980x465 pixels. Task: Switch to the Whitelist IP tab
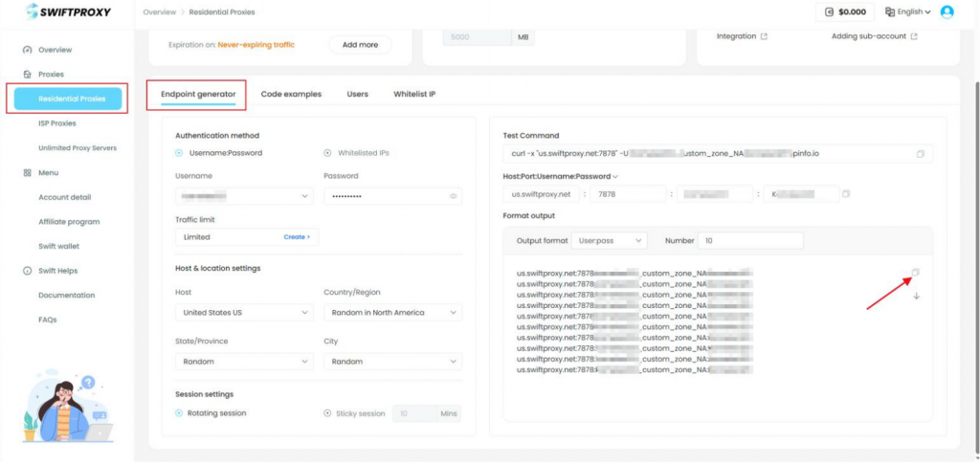point(414,95)
